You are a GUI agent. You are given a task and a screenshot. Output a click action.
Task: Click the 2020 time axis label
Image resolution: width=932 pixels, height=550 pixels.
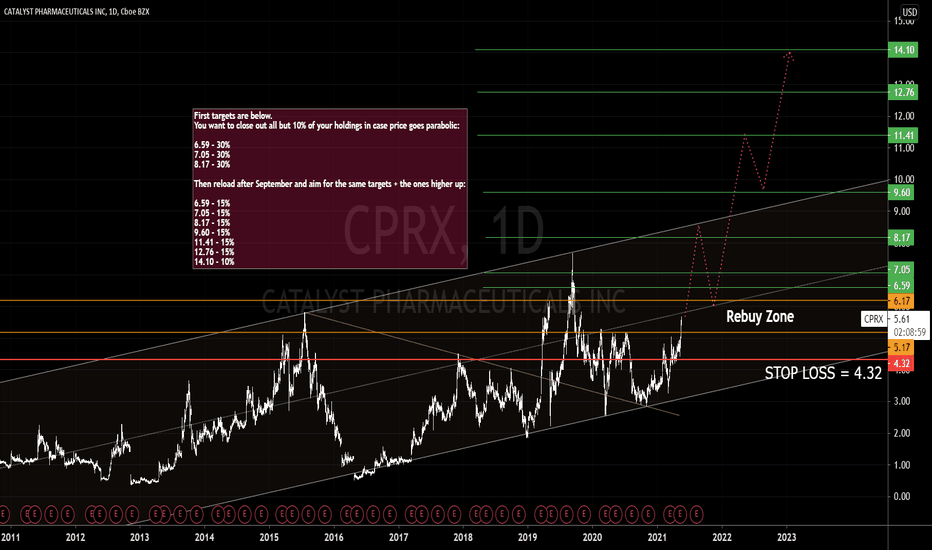point(593,538)
